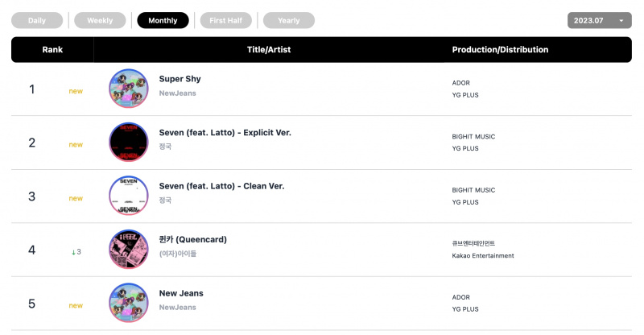Image resolution: width=644 pixels, height=335 pixels.
Task: Open the Super Shy song title
Action: pos(180,79)
